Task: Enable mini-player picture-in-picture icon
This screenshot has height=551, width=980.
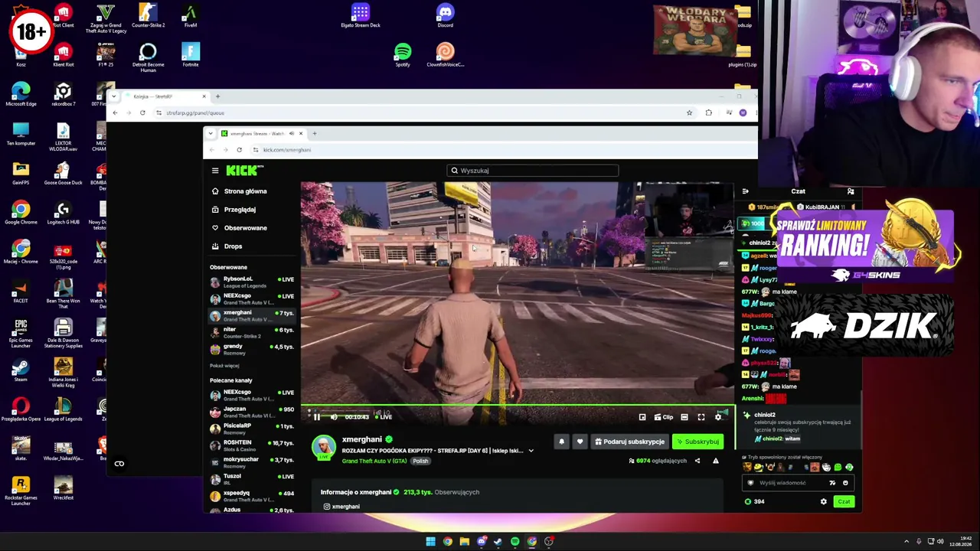Action: point(642,417)
